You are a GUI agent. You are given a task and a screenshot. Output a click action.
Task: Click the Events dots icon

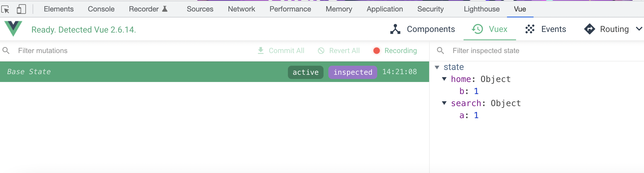pyautogui.click(x=530, y=29)
